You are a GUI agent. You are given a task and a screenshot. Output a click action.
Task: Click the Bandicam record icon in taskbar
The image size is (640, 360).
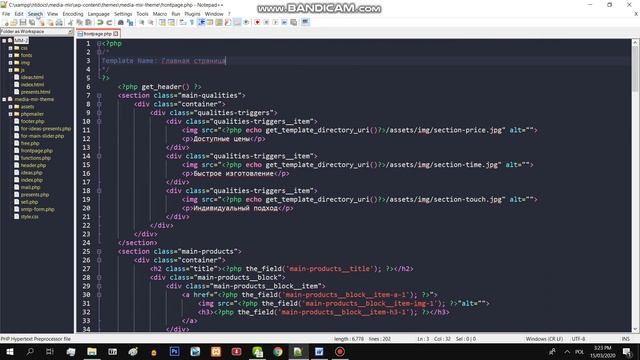(340, 351)
